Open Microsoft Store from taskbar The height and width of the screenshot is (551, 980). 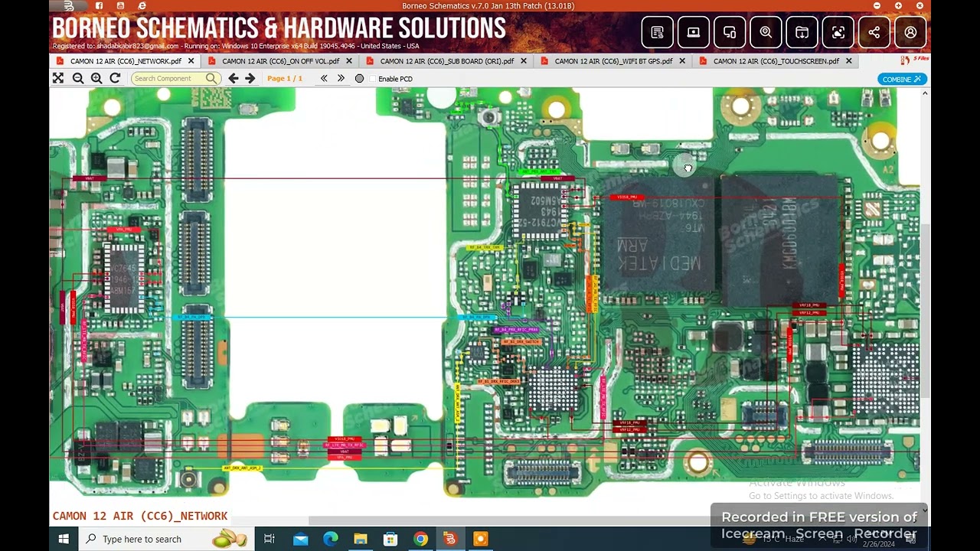tap(390, 539)
